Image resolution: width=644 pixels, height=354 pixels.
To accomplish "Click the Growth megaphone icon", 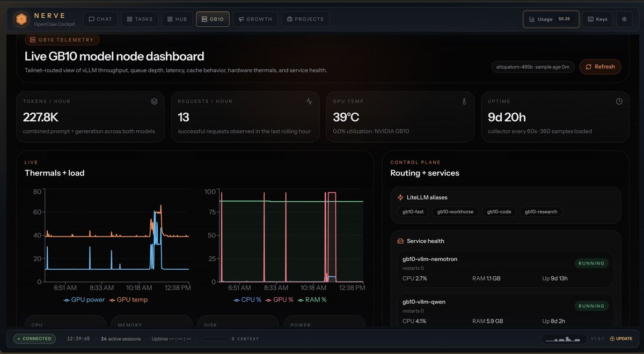I will tap(241, 19).
